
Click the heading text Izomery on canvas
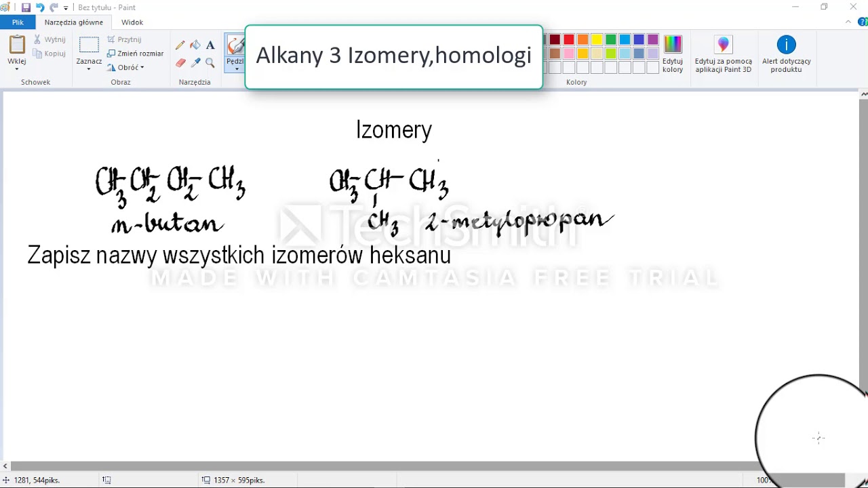(x=394, y=129)
